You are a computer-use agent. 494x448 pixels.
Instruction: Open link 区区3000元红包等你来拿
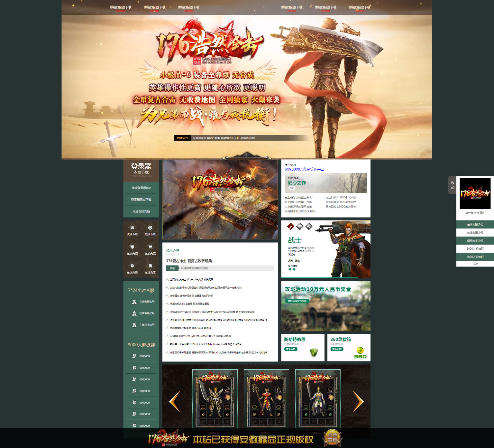[x=304, y=169]
